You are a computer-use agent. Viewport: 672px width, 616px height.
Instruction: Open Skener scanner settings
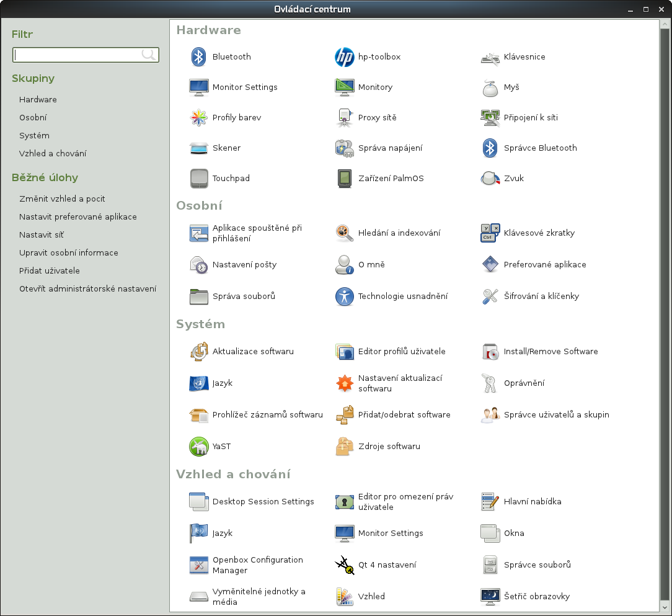pyautogui.click(x=198, y=148)
